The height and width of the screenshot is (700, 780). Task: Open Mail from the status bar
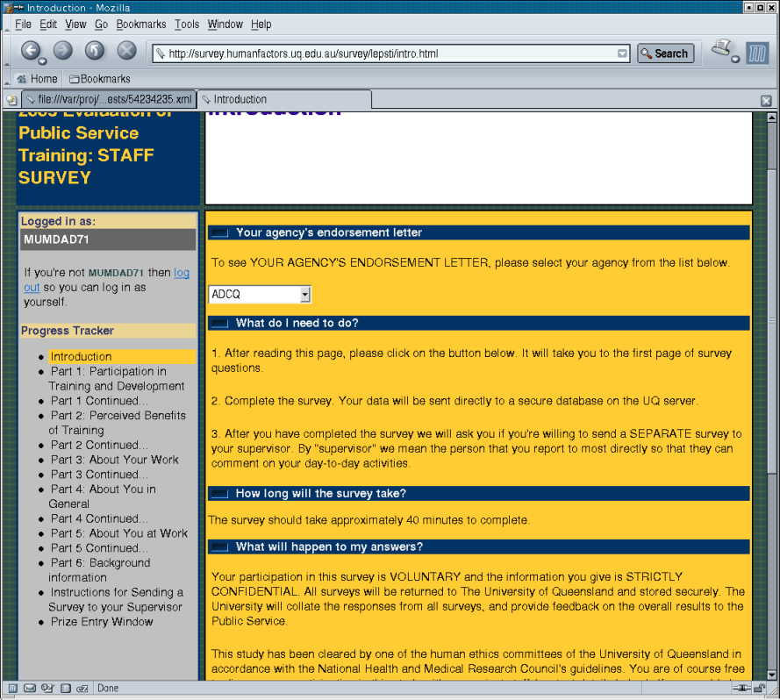pyautogui.click(x=30, y=689)
